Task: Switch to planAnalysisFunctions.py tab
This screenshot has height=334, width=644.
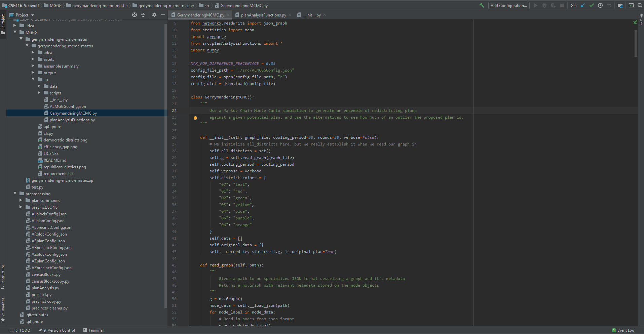Action: click(x=263, y=15)
